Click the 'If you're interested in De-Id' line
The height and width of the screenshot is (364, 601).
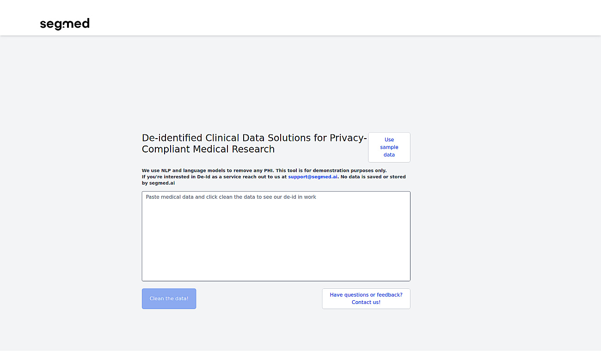coord(214,177)
